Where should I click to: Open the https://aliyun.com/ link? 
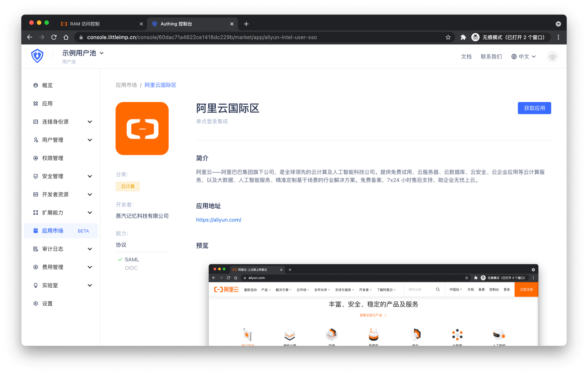(x=219, y=220)
